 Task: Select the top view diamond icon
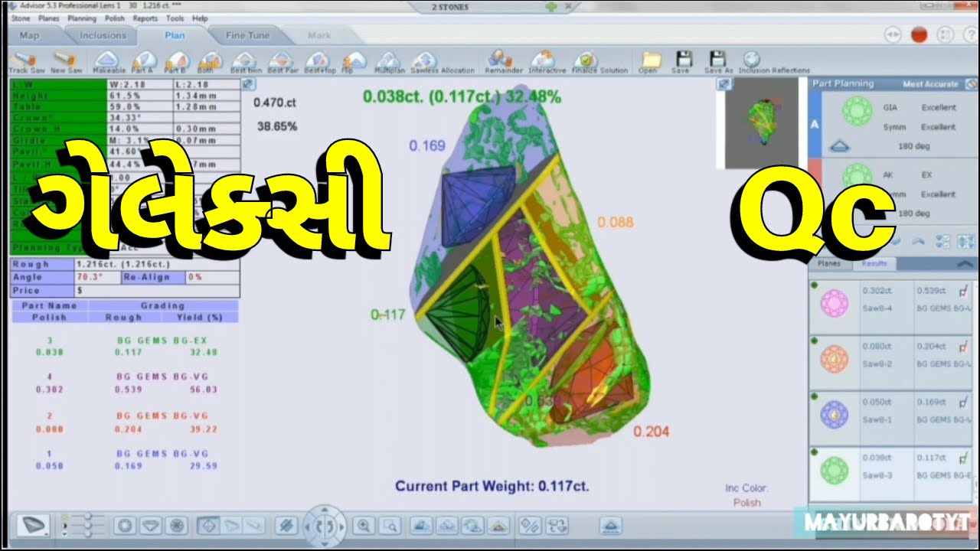point(126,526)
